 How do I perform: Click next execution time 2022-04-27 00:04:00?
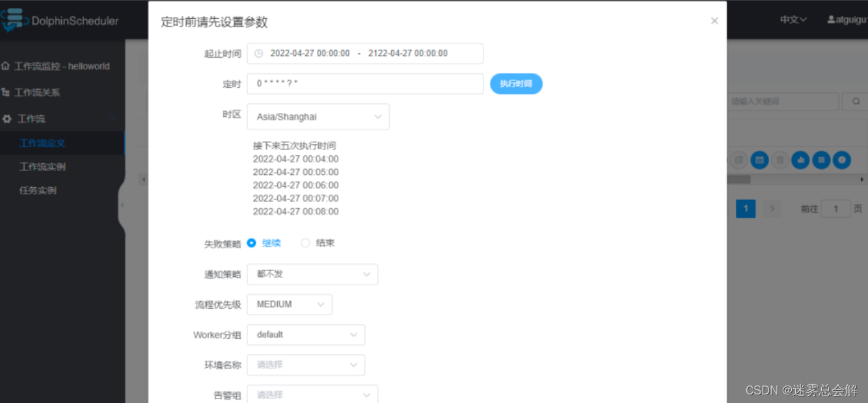click(295, 159)
